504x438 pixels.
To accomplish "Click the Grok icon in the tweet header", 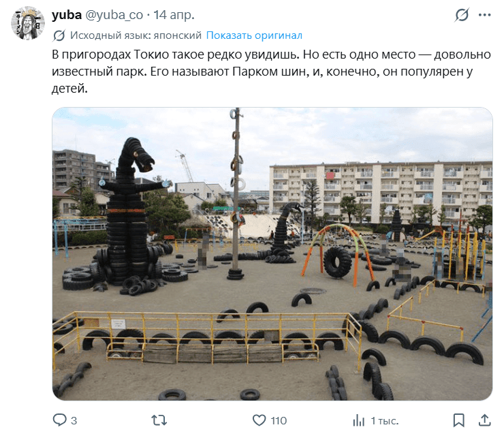I will coord(462,15).
